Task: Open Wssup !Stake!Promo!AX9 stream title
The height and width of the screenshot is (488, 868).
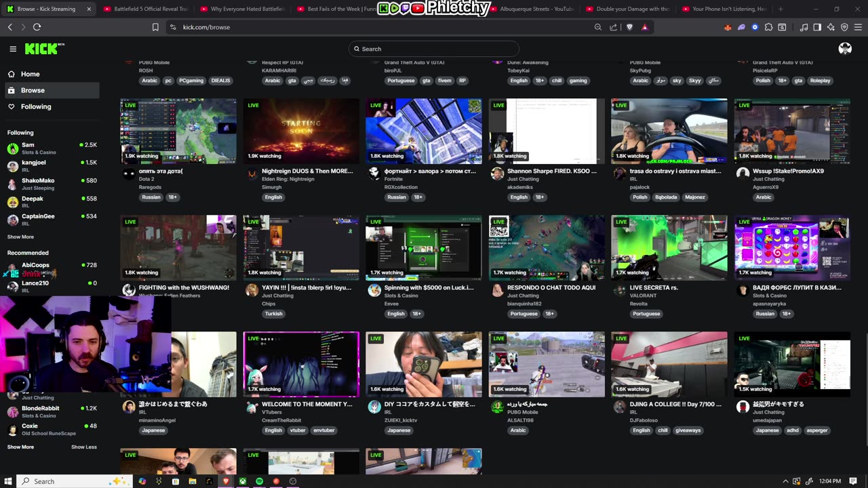Action: 788,171
